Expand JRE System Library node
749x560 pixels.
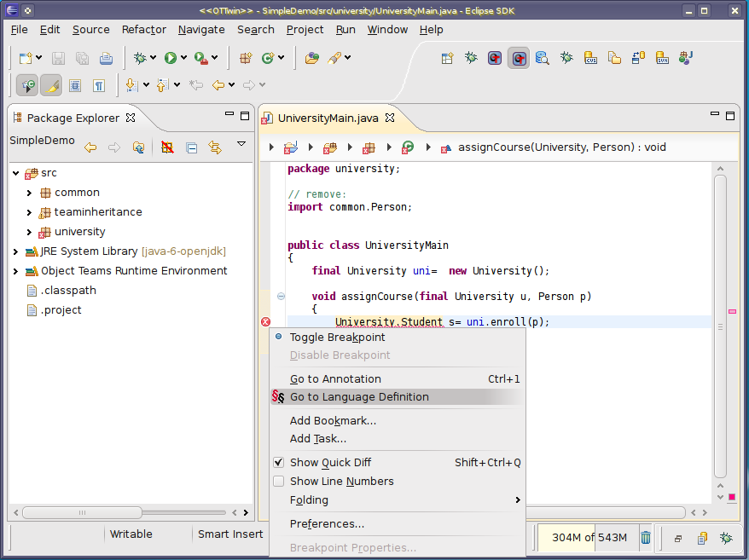[x=15, y=251]
